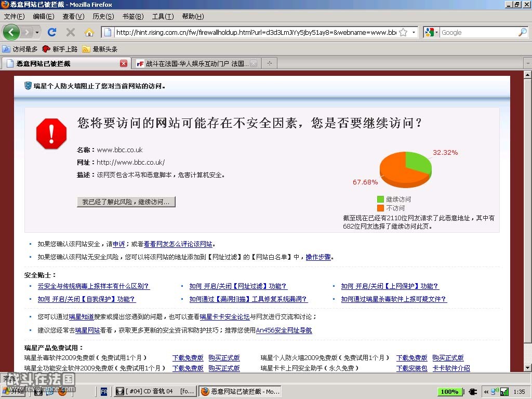Click 购买正式版 for 瑞星全功能安全软件2009
The height and width of the screenshot is (399, 532).
[224, 368]
